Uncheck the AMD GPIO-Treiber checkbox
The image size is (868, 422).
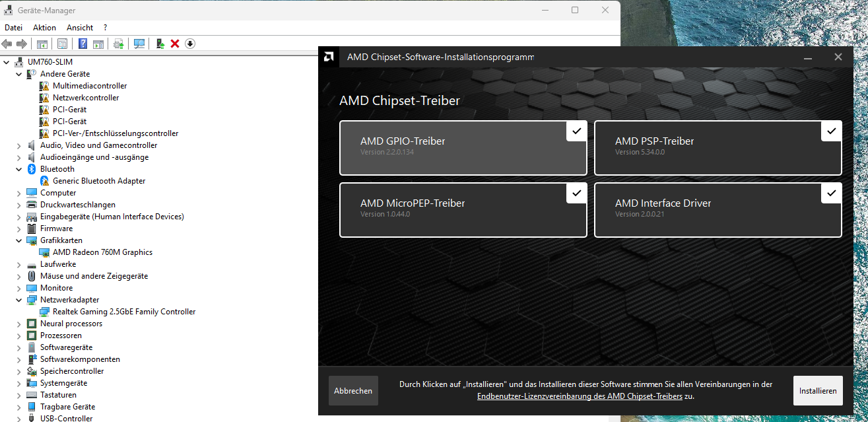(576, 131)
